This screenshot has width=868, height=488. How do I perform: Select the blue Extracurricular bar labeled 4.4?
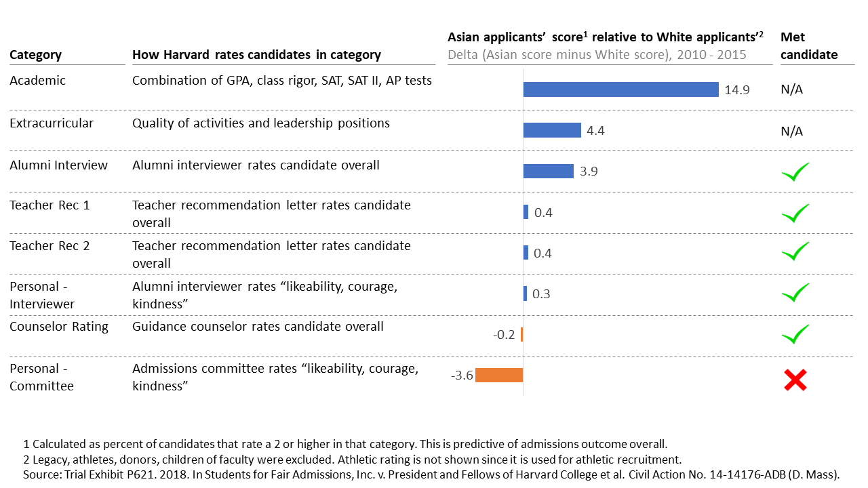[x=552, y=130]
